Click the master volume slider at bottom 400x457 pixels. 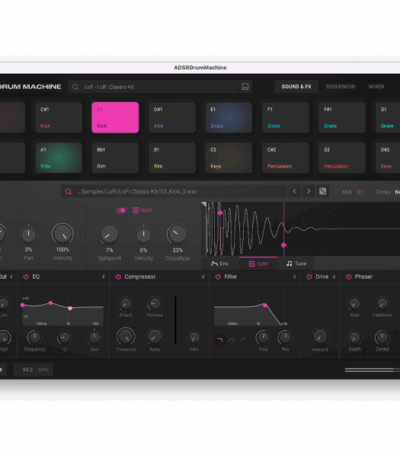pyautogui.click(x=372, y=370)
